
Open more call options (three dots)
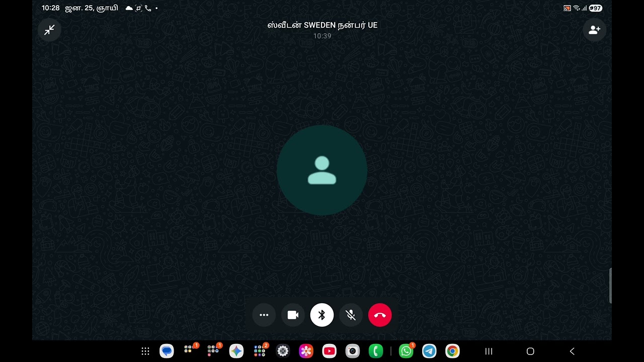pyautogui.click(x=264, y=315)
